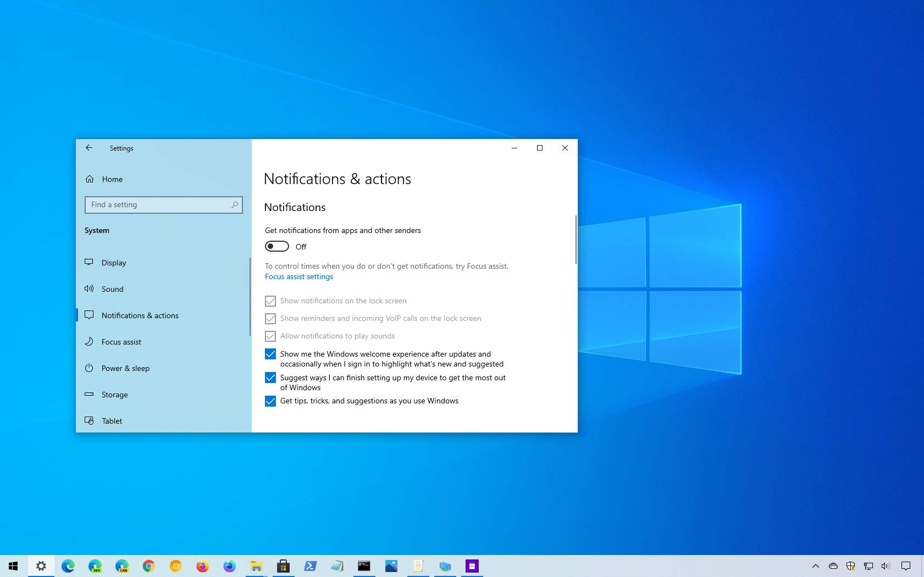Open Firefox from the taskbar
924x577 pixels.
(x=202, y=566)
